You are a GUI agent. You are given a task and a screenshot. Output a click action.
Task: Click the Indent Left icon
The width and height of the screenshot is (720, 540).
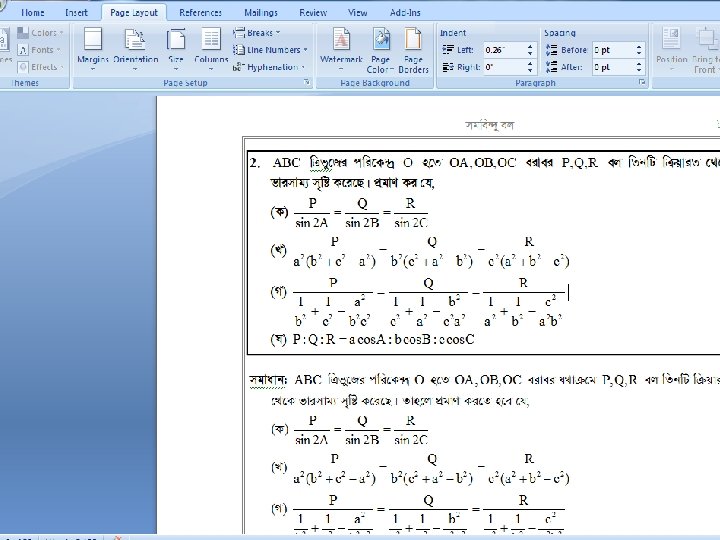pyautogui.click(x=448, y=50)
